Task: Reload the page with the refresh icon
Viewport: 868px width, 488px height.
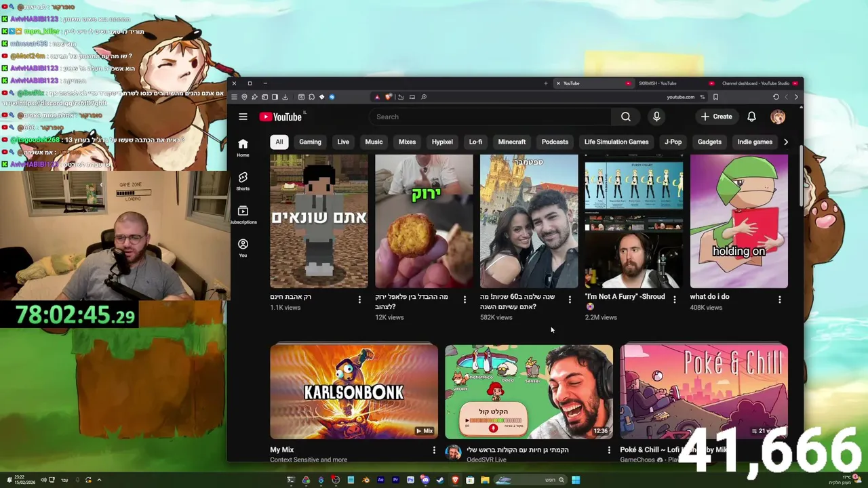Action: click(x=776, y=97)
